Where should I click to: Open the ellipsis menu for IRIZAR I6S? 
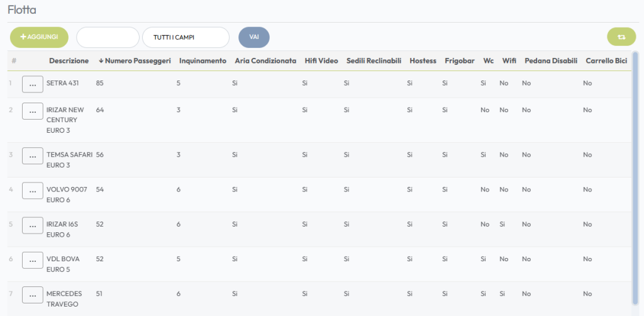click(x=33, y=225)
